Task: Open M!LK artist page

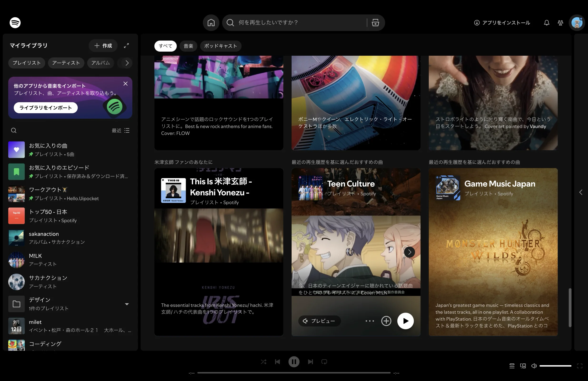Action: (x=70, y=260)
